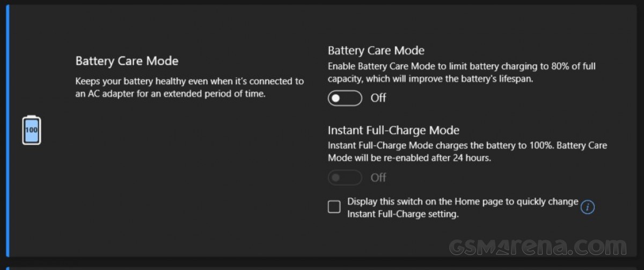The height and width of the screenshot is (270, 644).
Task: Click the Off label beside Instant Full-Charge switch
Action: [378, 177]
